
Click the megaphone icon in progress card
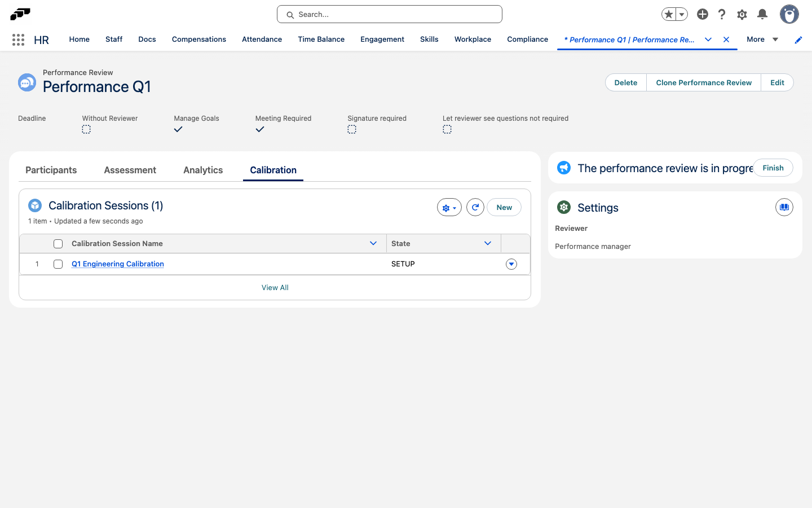coord(564,168)
